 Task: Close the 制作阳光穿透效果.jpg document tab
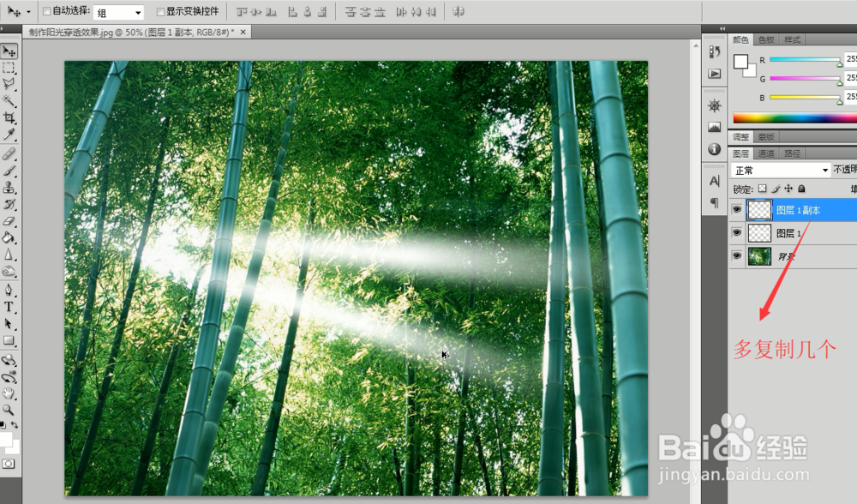[243, 33]
